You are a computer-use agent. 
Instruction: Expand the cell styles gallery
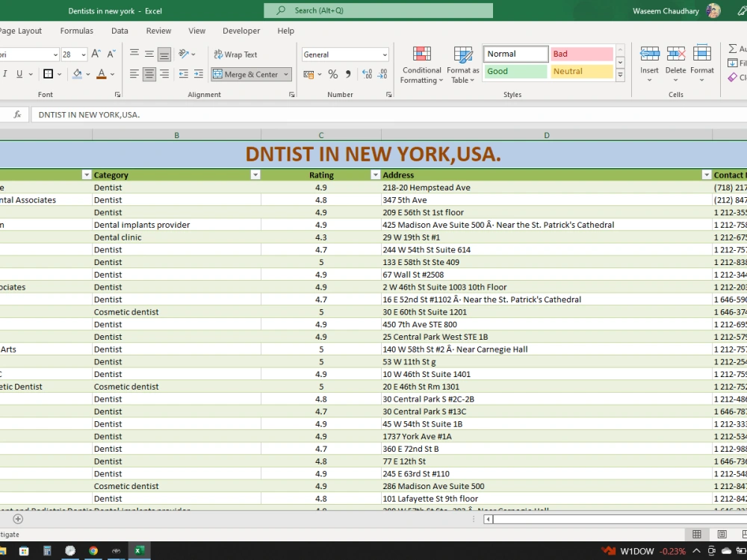point(620,75)
